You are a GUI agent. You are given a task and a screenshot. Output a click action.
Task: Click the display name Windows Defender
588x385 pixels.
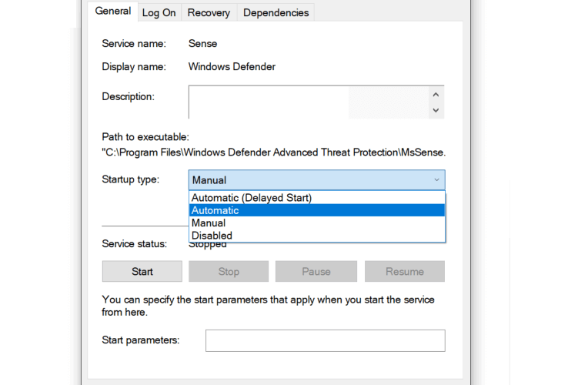tap(232, 67)
